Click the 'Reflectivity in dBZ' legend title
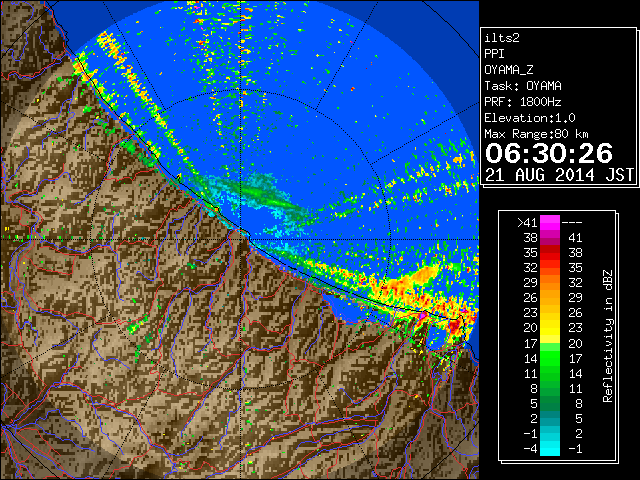 click(x=607, y=336)
